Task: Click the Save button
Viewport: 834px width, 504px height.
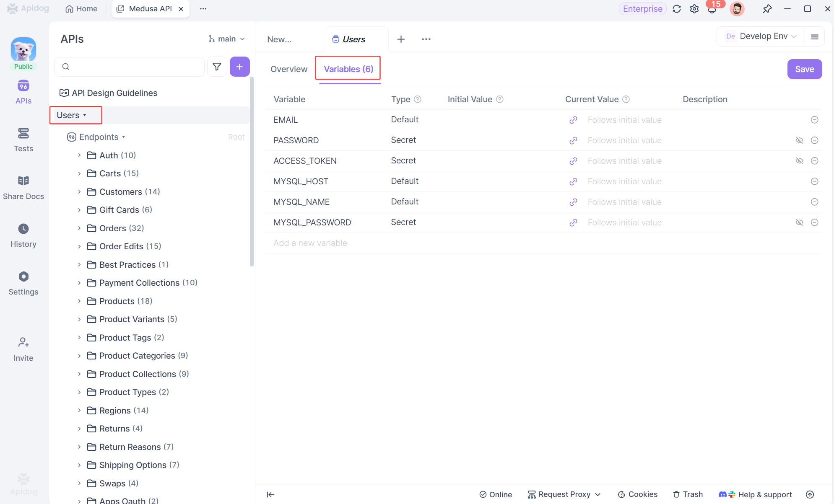Action: coord(804,69)
